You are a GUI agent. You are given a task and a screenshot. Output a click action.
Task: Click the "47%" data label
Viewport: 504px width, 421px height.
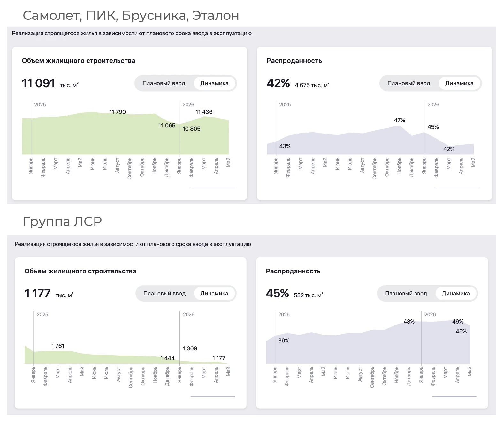point(400,120)
